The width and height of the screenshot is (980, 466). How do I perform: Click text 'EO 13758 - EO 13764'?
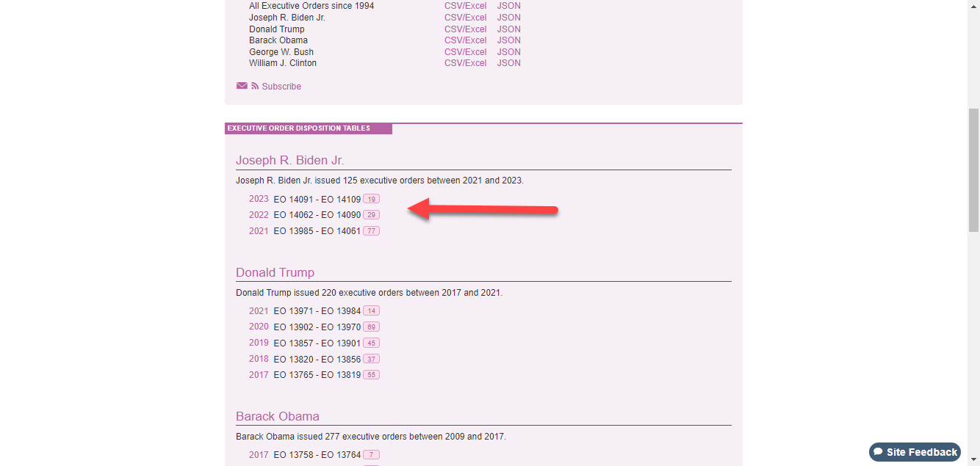pyautogui.click(x=317, y=455)
